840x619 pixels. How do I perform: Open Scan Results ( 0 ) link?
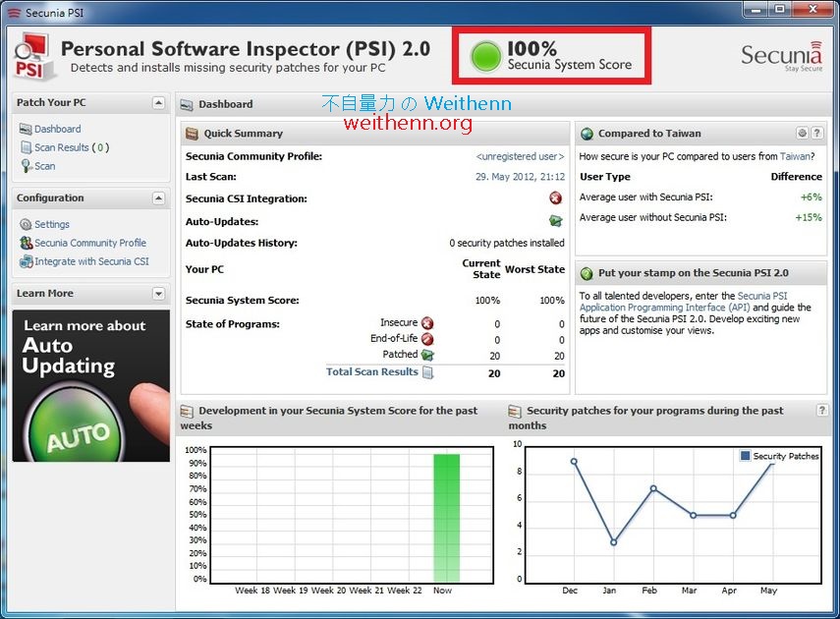pyautogui.click(x=72, y=146)
